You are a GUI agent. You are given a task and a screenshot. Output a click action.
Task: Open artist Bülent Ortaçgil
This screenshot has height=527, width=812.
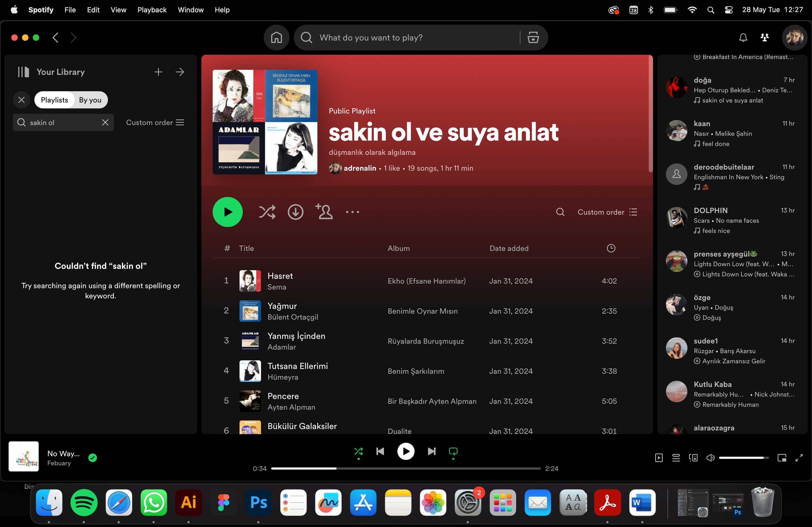tap(293, 317)
